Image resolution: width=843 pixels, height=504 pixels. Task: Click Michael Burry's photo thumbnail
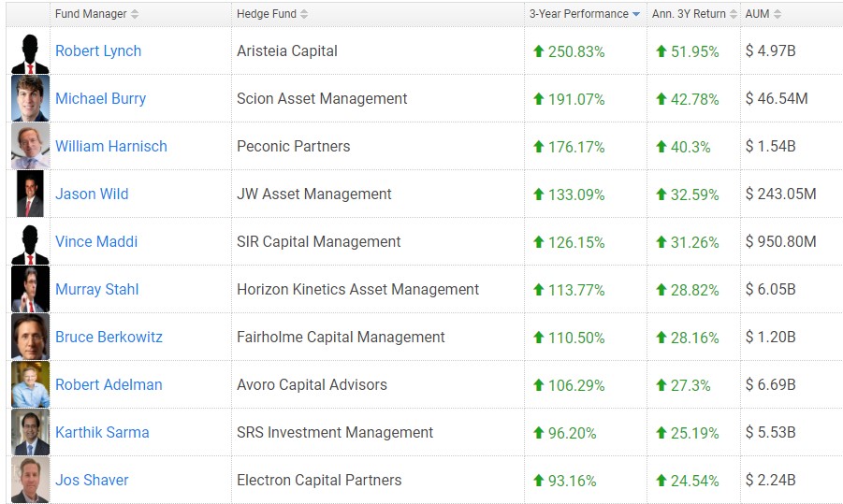point(30,99)
